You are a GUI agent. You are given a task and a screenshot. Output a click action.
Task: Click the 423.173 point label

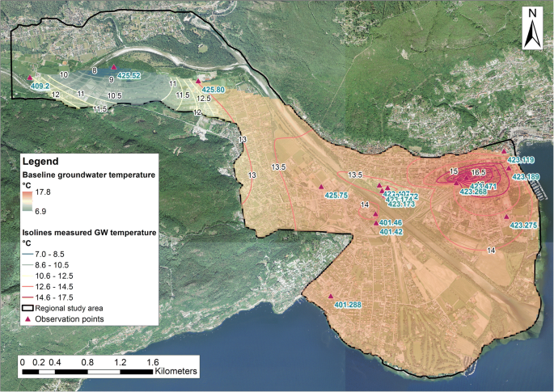point(401,204)
